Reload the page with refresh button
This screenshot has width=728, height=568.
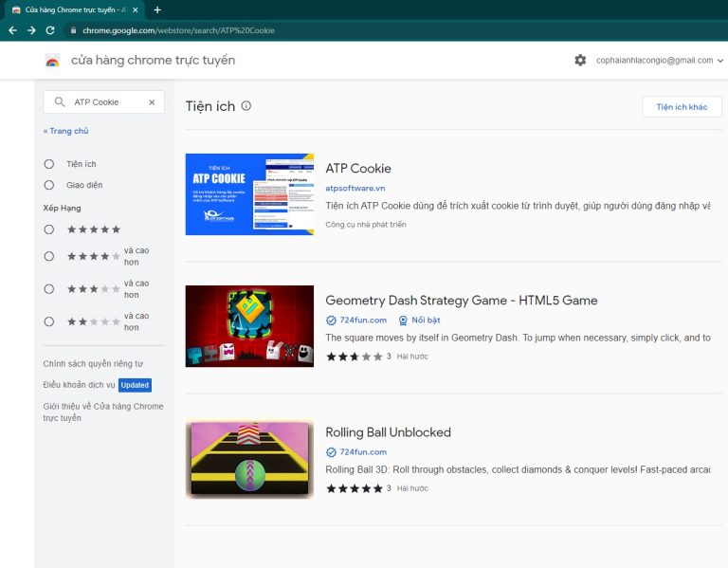coord(50,30)
